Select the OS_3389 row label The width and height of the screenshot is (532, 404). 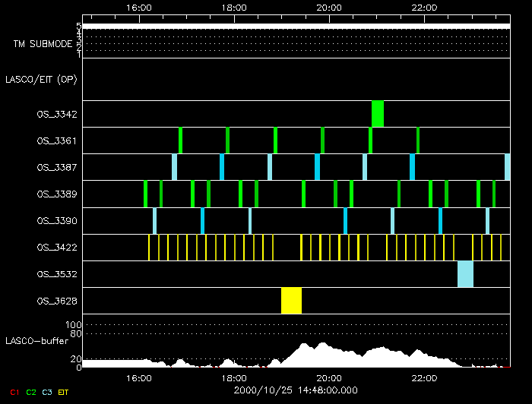(x=56, y=194)
